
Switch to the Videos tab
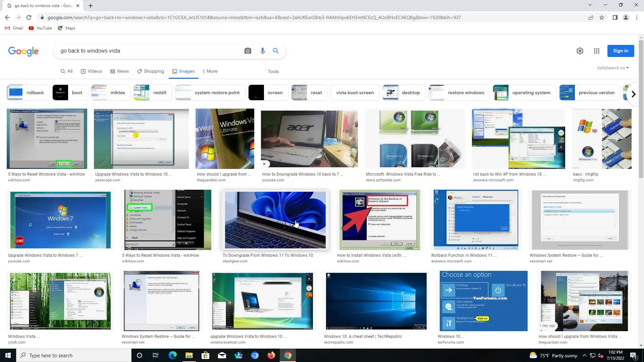[91, 71]
